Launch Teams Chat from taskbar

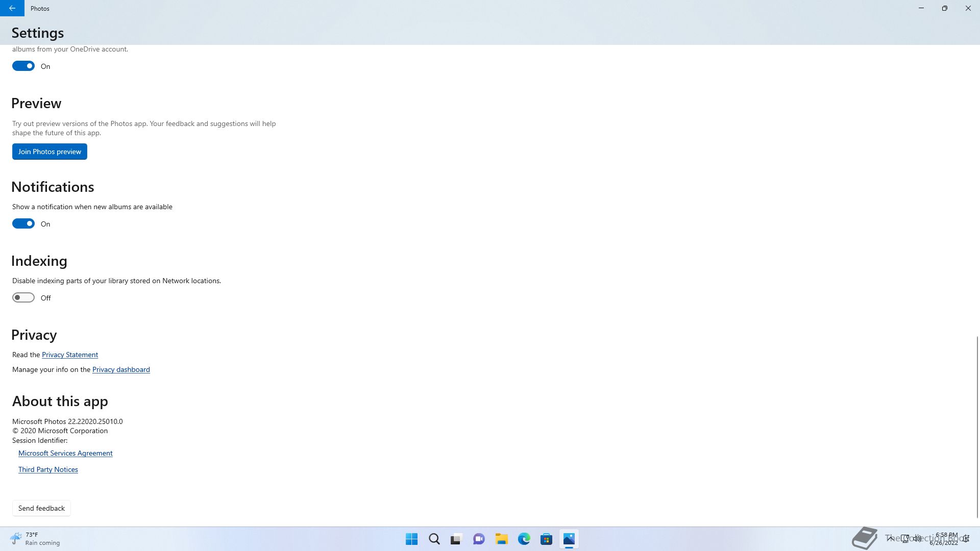point(479,539)
